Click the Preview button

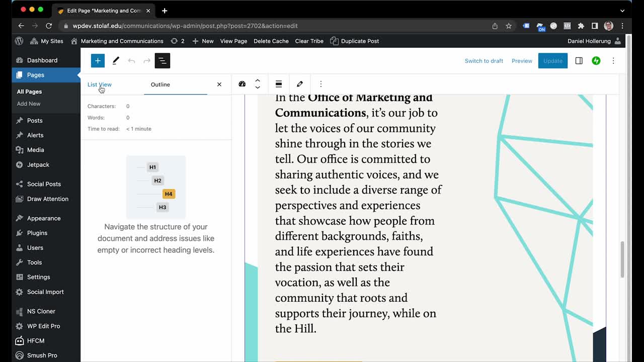click(522, 61)
